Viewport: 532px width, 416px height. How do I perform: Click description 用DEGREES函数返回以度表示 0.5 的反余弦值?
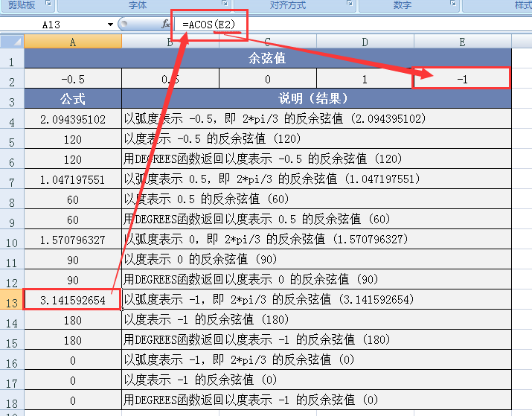pos(316,220)
